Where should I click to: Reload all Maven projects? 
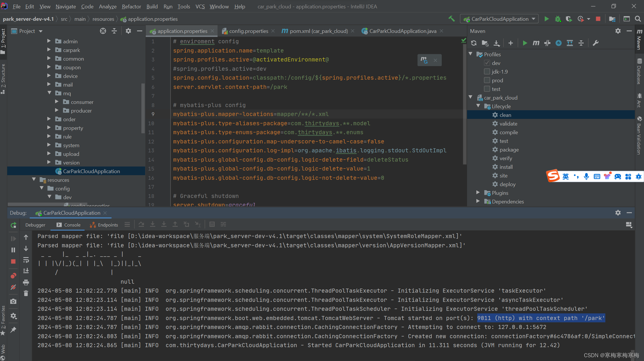click(473, 43)
